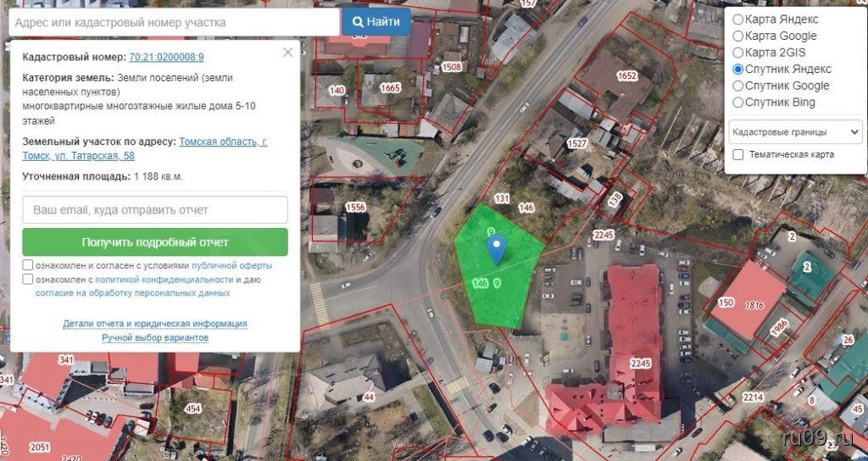Select parcel labeled 1652 on map
Viewport: 868px width, 461px height.
click(626, 75)
